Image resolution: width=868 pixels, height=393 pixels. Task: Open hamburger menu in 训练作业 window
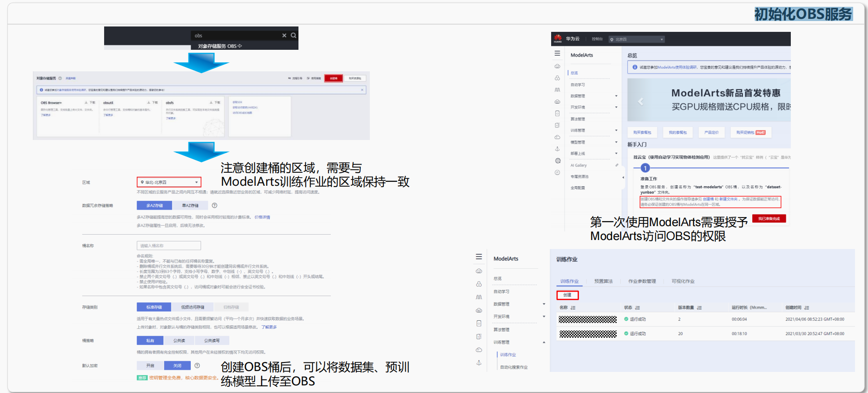pos(479,257)
